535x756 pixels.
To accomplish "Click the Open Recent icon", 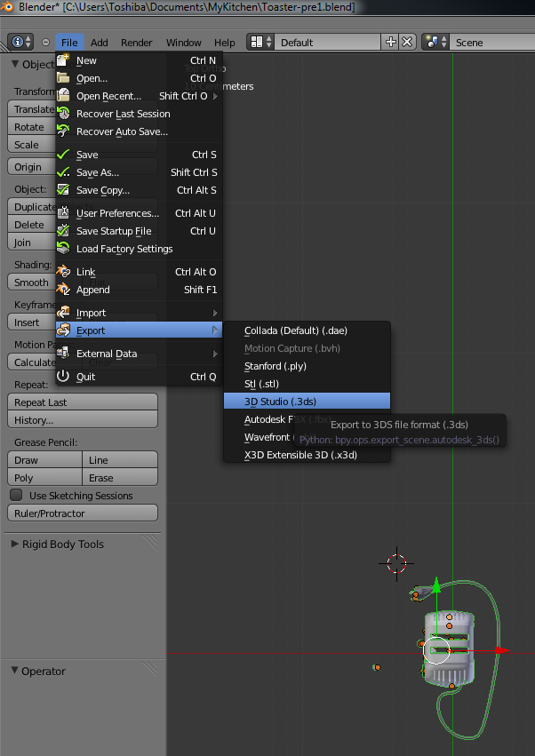I will (63, 96).
